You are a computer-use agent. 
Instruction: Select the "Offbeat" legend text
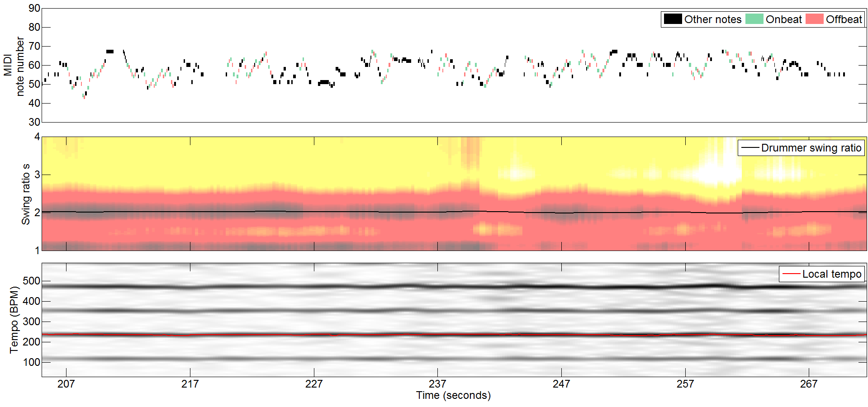tap(844, 19)
